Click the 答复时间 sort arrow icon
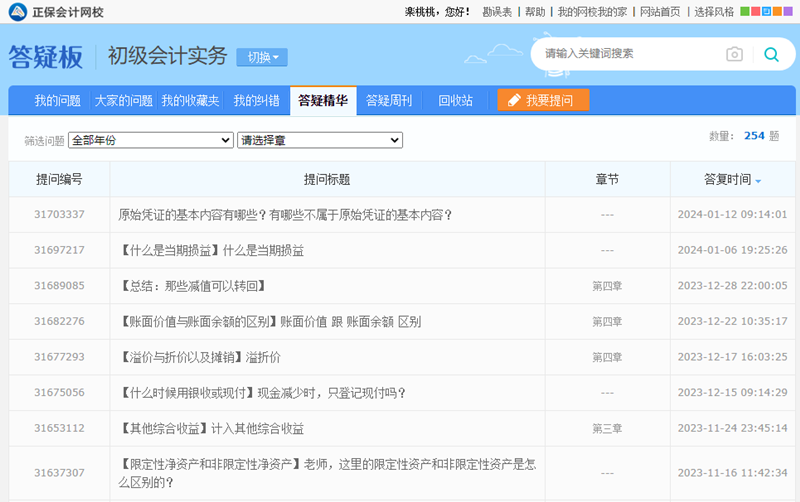Image resolution: width=800 pixels, height=502 pixels. click(x=758, y=181)
